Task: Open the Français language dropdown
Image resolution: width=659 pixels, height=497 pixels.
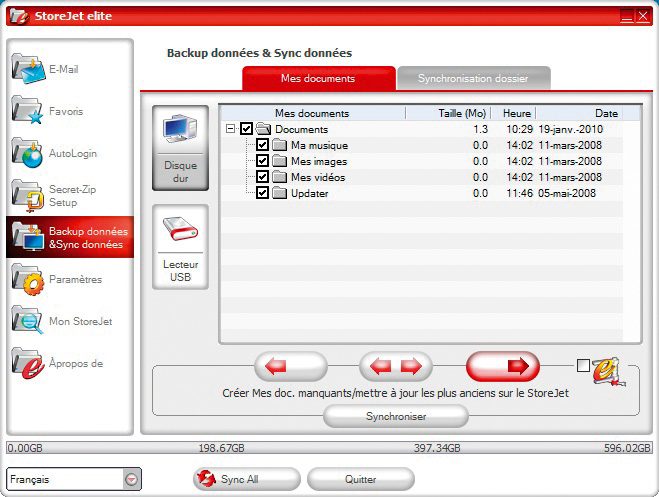Action: click(x=133, y=479)
